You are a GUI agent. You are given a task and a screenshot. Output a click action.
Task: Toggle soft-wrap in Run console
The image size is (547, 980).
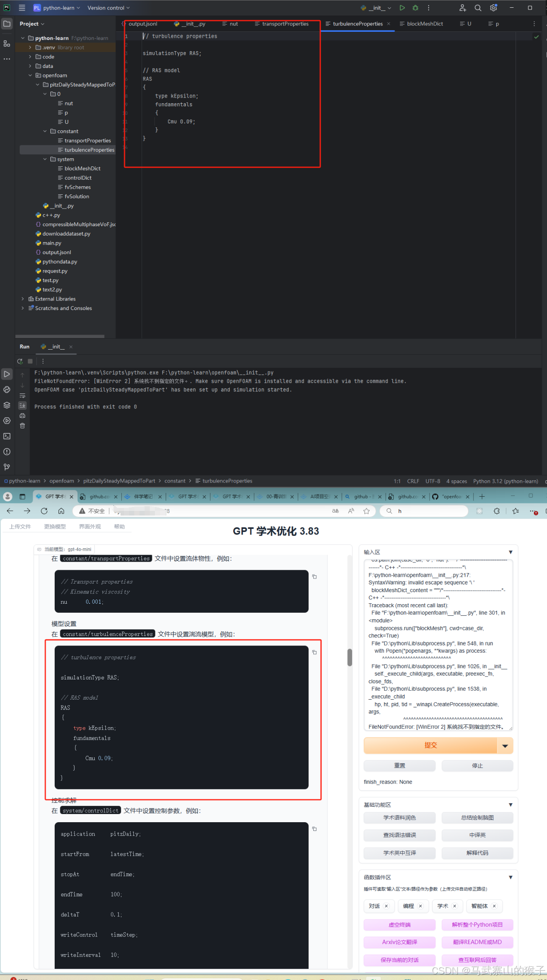22,395
